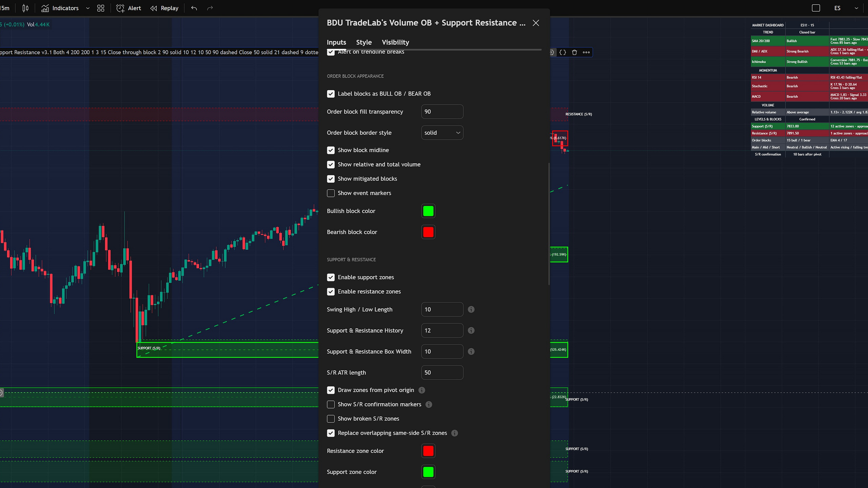Redo the last chart action
The height and width of the screenshot is (488, 868).
click(x=210, y=8)
